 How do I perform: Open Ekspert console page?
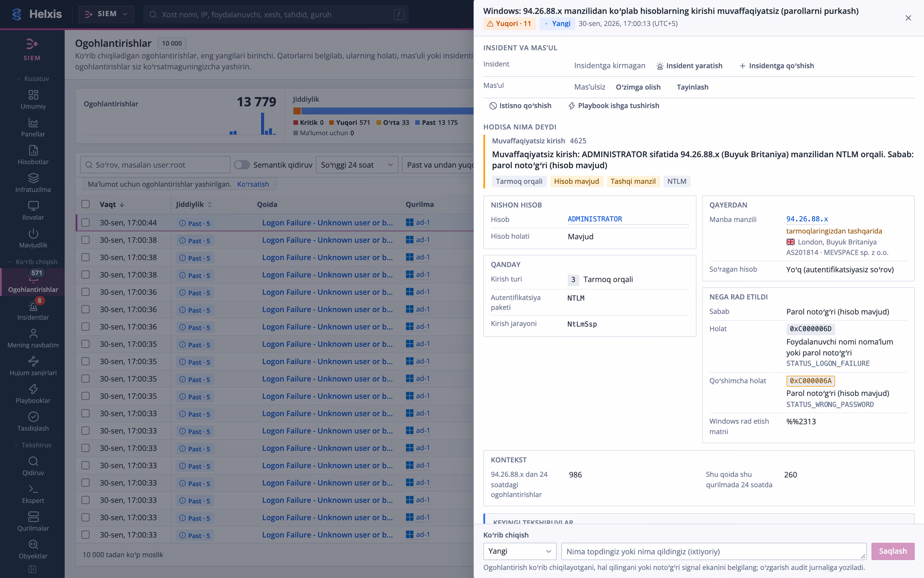[x=33, y=494]
